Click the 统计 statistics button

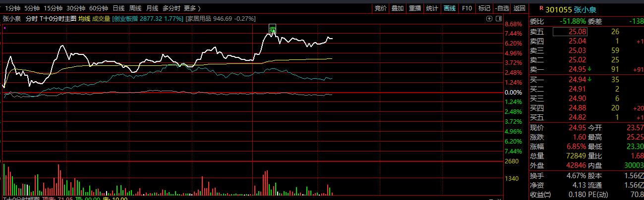[432, 8]
